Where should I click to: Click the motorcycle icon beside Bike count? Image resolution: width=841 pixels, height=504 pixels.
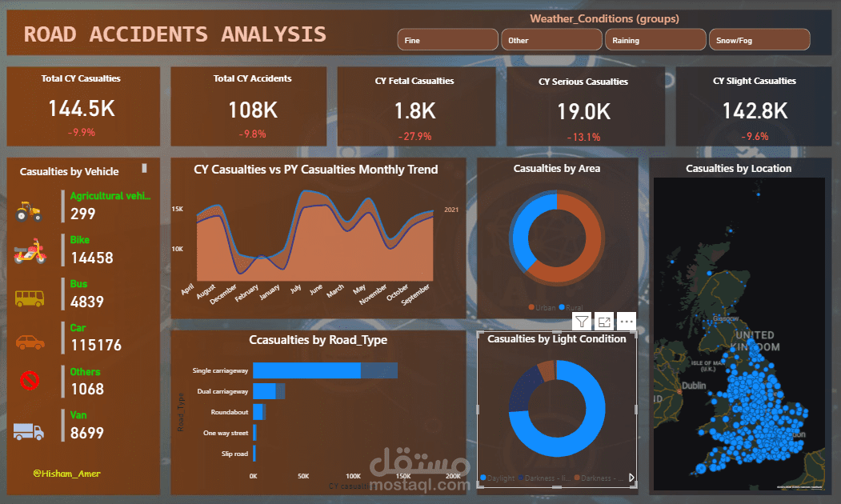29,250
